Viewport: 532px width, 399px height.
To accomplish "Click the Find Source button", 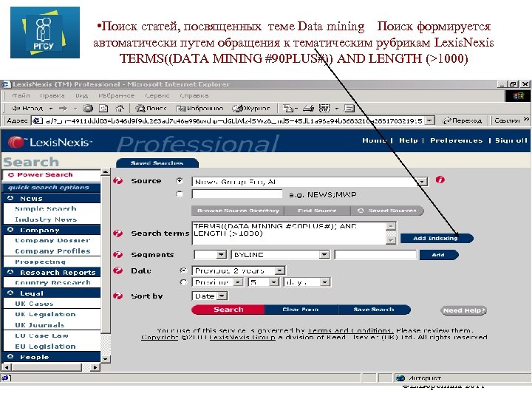I will coord(317,211).
